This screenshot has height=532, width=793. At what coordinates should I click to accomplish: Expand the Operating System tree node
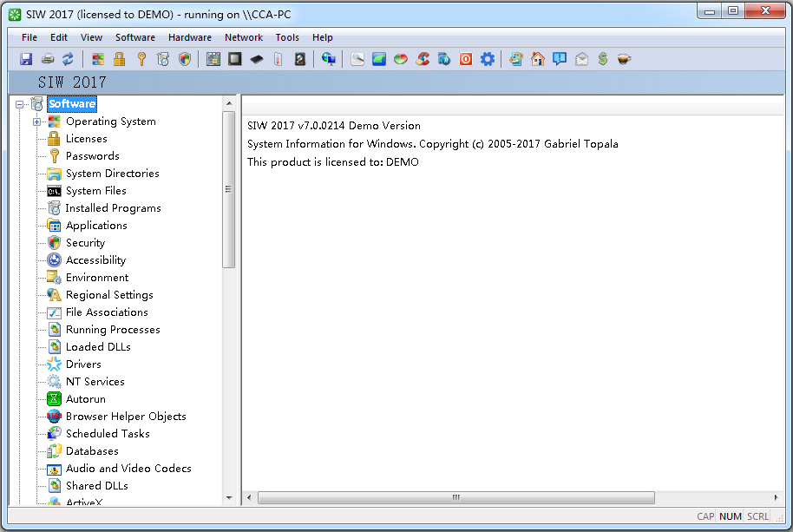point(36,122)
